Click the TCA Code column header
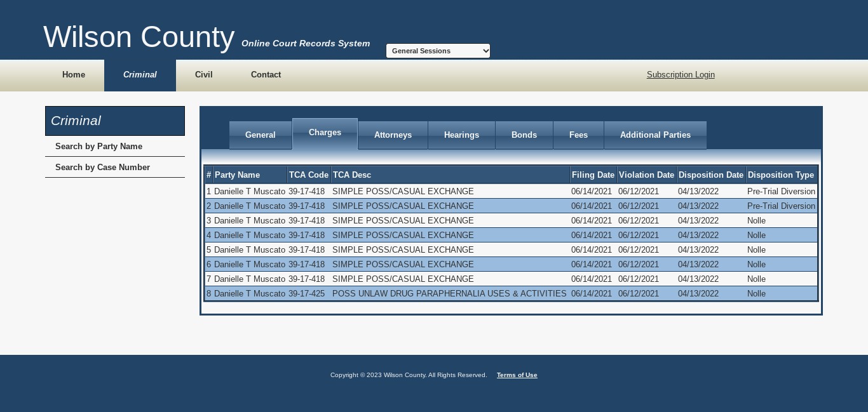The height and width of the screenshot is (412, 868). 309,175
